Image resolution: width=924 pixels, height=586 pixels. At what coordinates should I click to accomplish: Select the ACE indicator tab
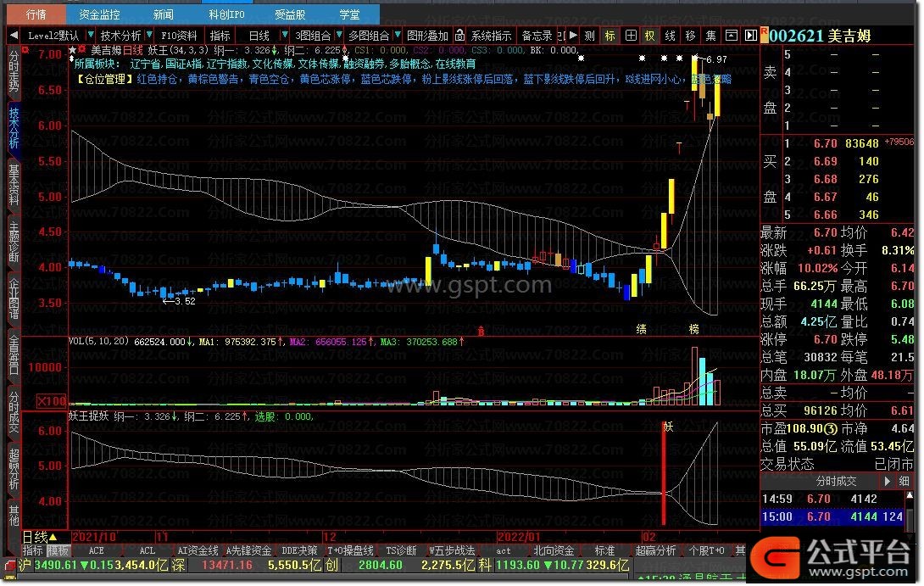click(x=96, y=550)
